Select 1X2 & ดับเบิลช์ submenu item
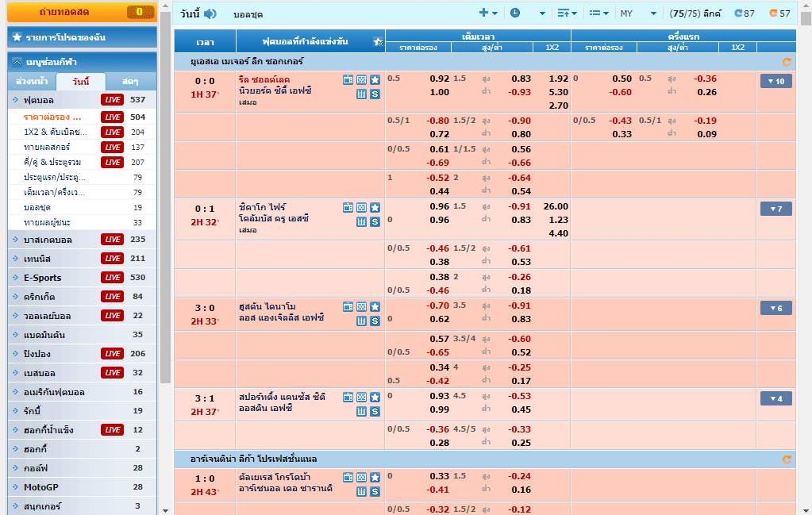The image size is (812, 515). pyautogui.click(x=55, y=132)
